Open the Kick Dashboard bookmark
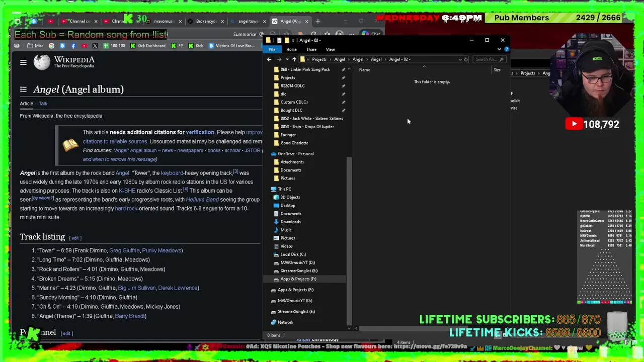The image size is (644, 362). pos(148,46)
